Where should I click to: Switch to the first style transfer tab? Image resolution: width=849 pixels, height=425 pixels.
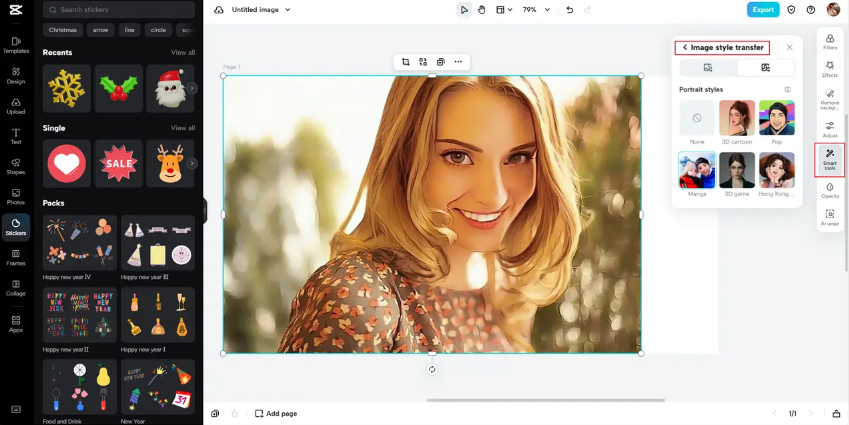click(708, 68)
